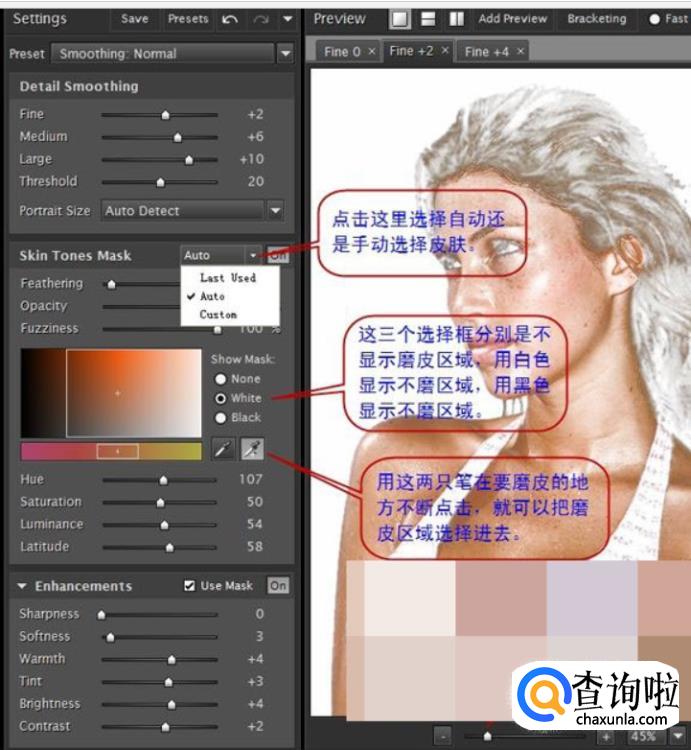This screenshot has height=750, width=691.
Task: Open the Skin Tones Mask Auto dropdown
Action: 220,255
